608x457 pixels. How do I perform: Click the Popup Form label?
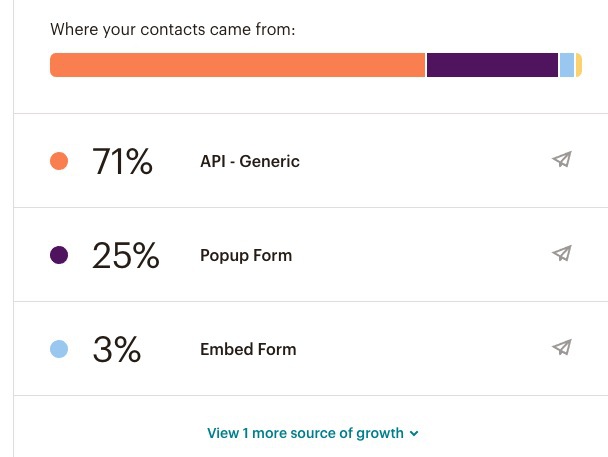pos(246,255)
